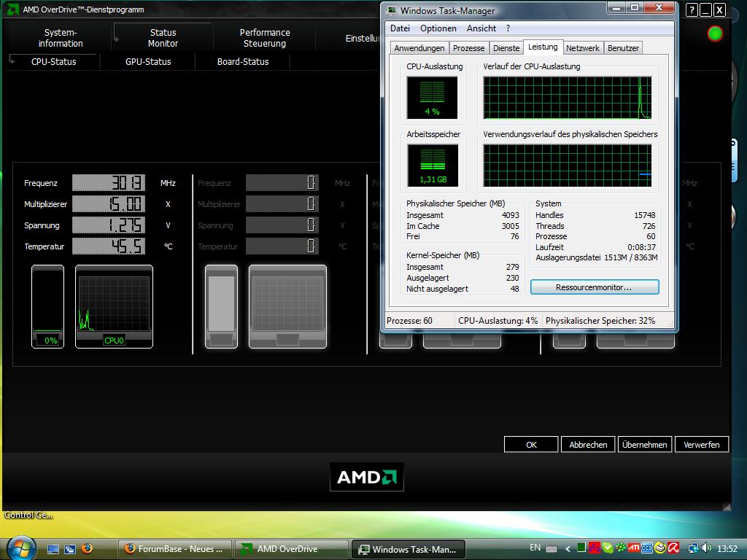747x560 pixels.
Task: Select the CPU-Status sub-tab
Action: point(53,61)
